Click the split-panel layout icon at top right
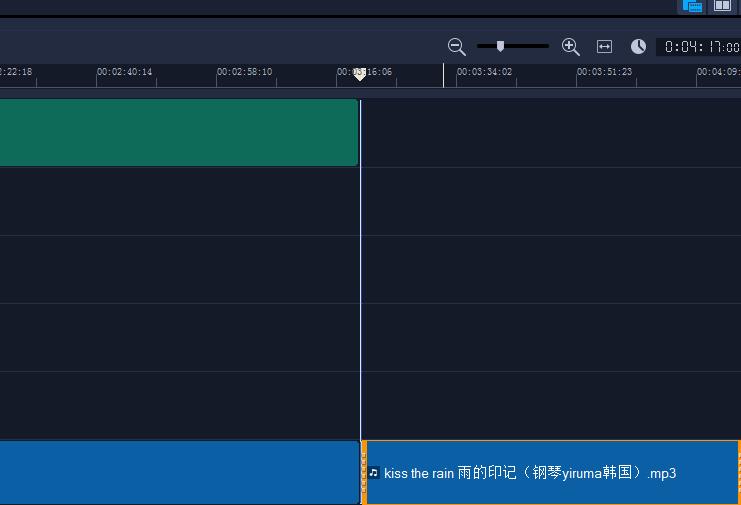Image resolution: width=741 pixels, height=505 pixels. (x=722, y=6)
